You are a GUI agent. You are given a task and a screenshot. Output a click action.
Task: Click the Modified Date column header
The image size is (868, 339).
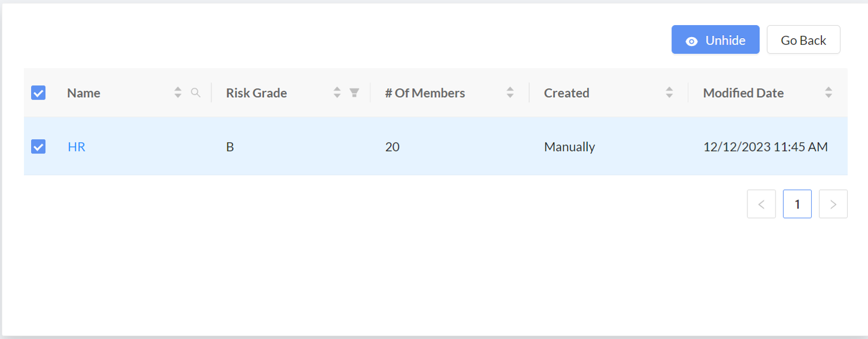(x=743, y=93)
